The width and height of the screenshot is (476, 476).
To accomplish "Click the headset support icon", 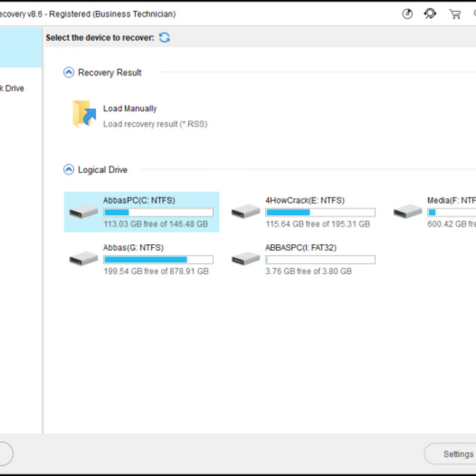I will (x=430, y=14).
